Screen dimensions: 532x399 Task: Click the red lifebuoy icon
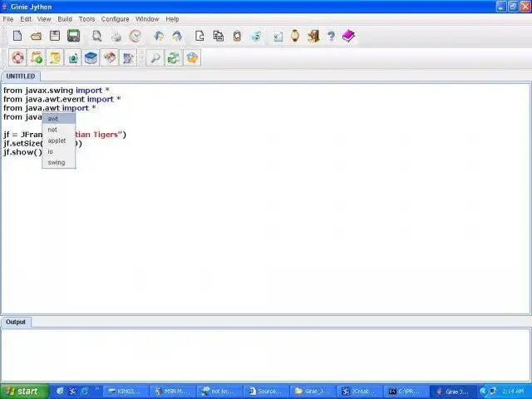click(x=17, y=57)
